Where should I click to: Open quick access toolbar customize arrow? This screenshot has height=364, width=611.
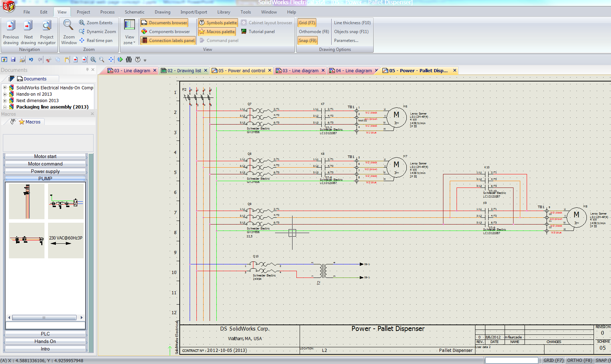145,60
